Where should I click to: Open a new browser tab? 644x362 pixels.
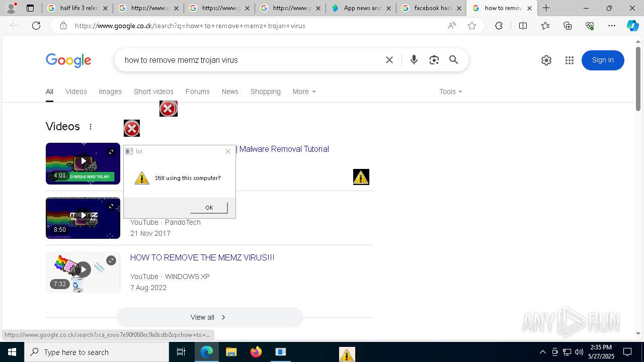point(546,8)
